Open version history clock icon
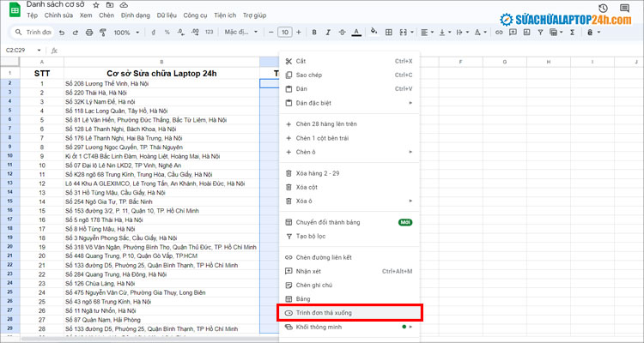The image size is (644, 343). (x=602, y=9)
